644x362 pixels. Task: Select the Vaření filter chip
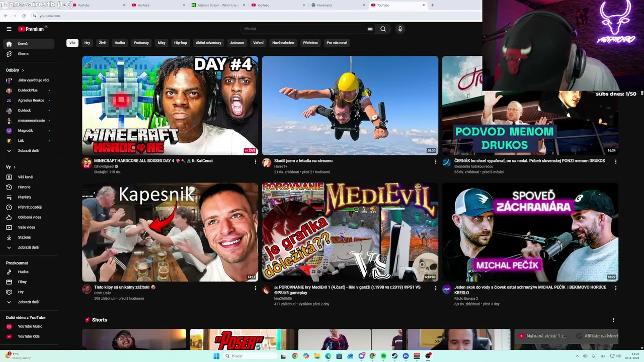258,43
